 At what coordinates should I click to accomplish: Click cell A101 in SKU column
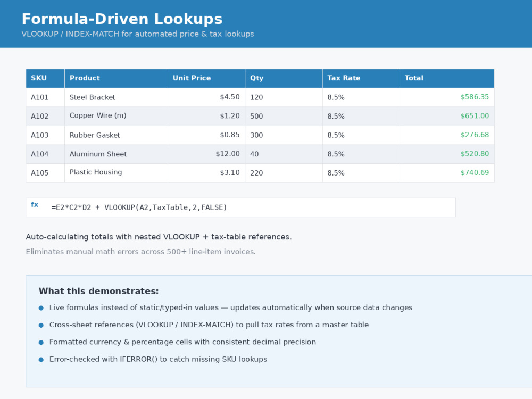coord(45,97)
